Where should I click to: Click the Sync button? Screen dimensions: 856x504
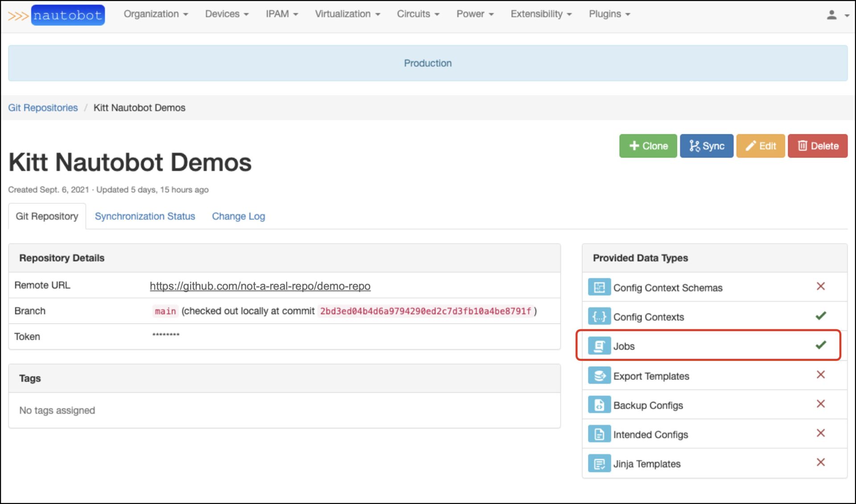707,146
